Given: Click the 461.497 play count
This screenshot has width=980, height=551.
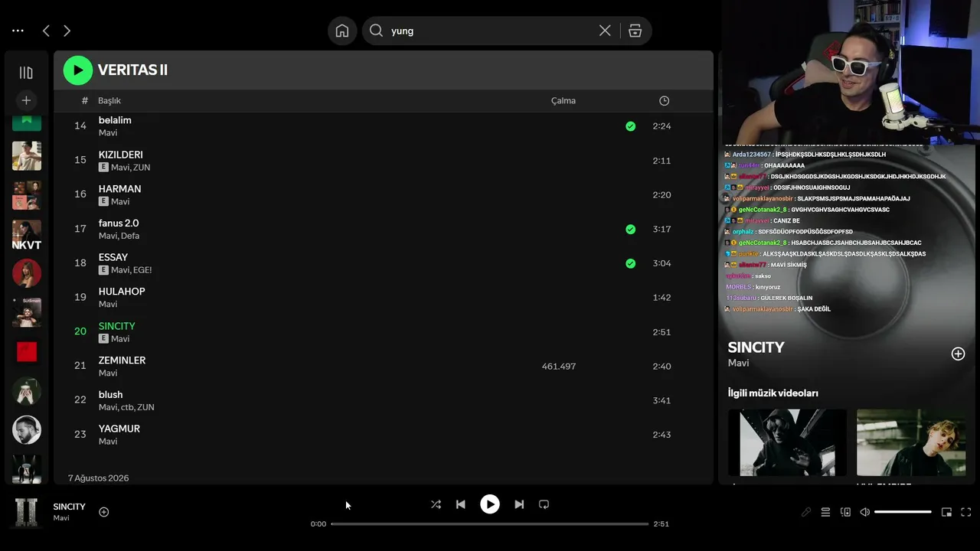Looking at the screenshot, I should point(559,367).
